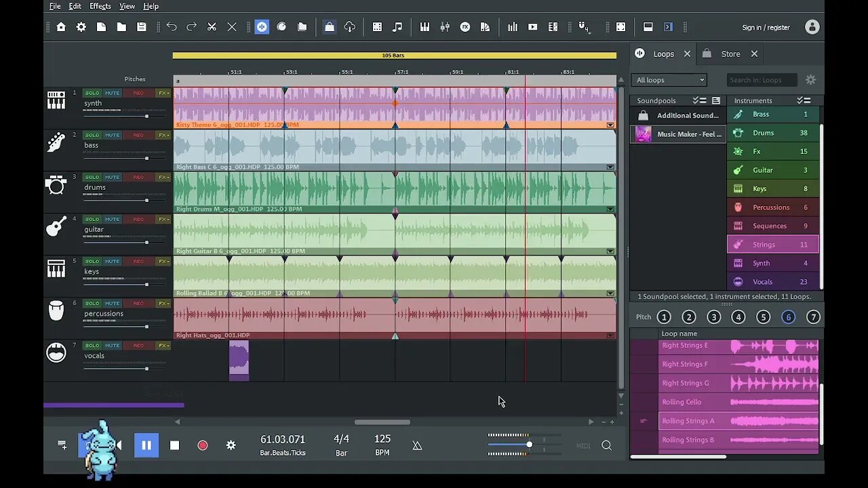Arm REC on the drums track
This screenshot has width=868, height=488.
point(138,177)
